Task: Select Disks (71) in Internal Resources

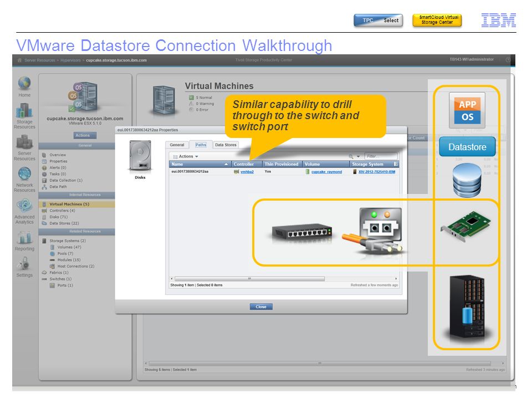Action: [x=58, y=217]
